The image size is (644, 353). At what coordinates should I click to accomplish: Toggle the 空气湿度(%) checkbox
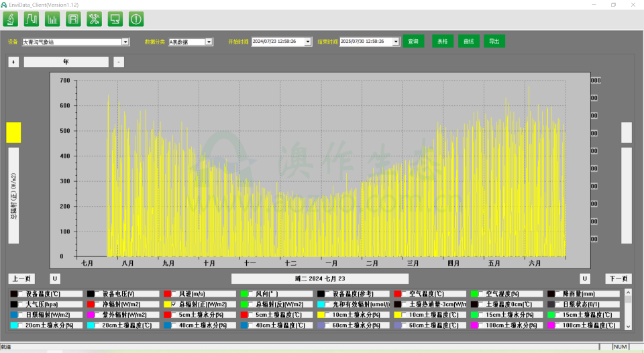[482, 294]
